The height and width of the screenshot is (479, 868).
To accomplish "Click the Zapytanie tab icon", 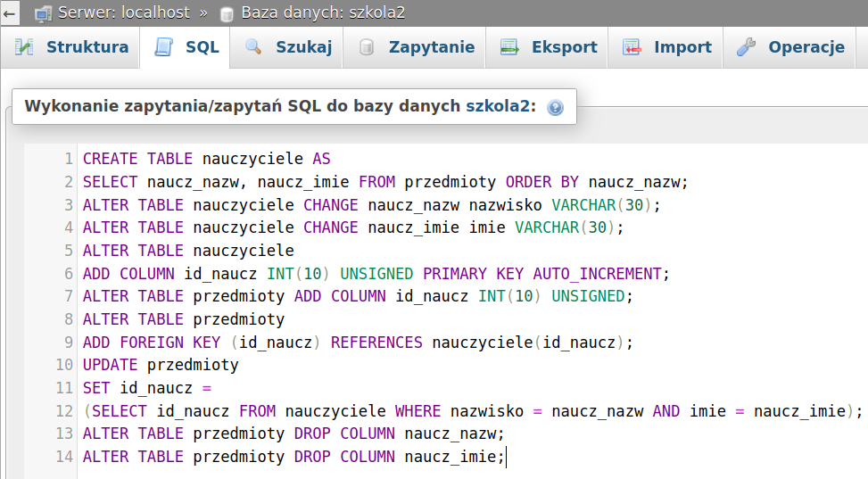I will click(x=366, y=47).
